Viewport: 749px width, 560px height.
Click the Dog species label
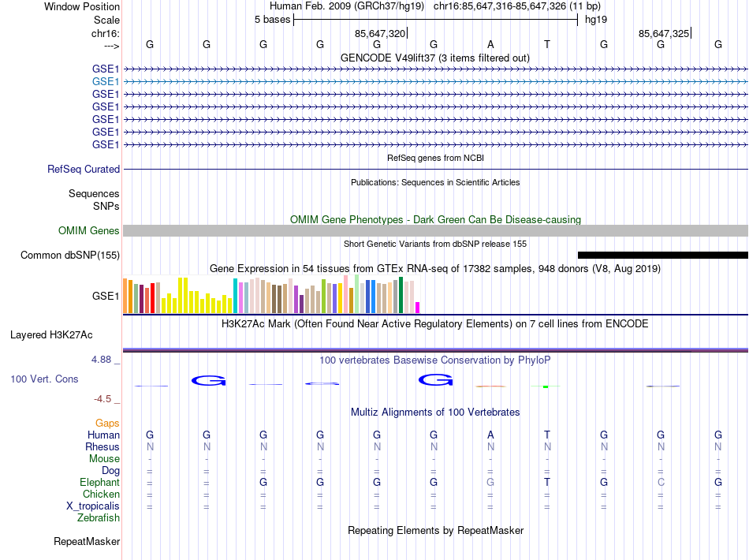[x=110, y=471]
